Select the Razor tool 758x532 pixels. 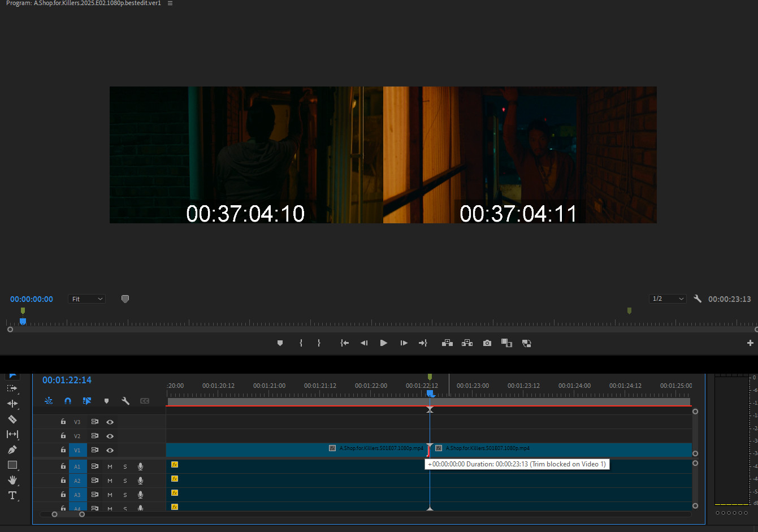[x=12, y=419]
